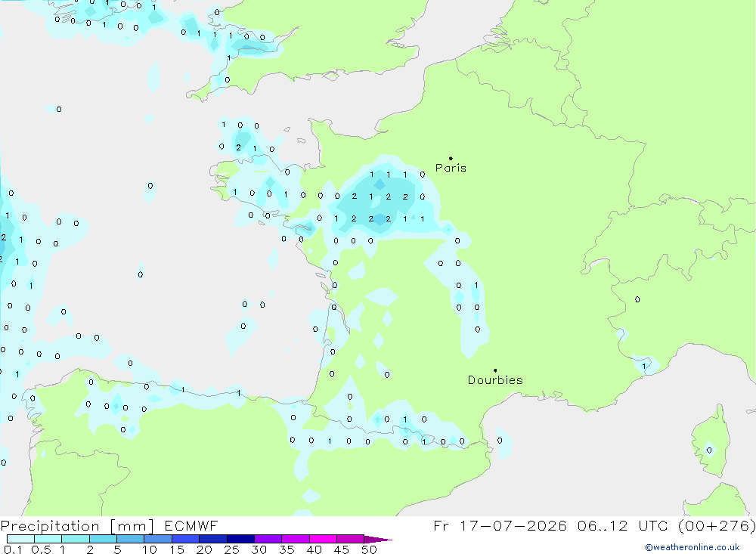
Task: Click the legend value label 20
Action: click(204, 549)
